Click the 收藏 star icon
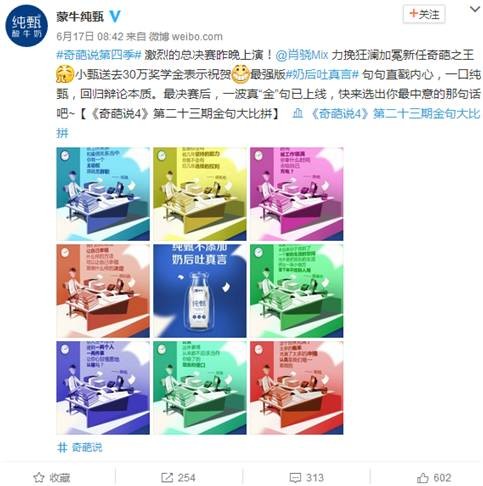This screenshot has height=486, width=483. pyautogui.click(x=39, y=477)
